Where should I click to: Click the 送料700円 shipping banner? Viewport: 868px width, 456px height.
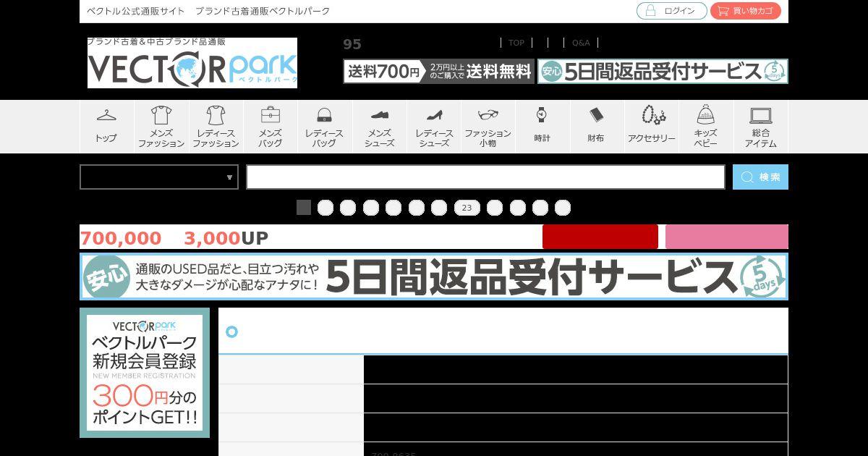(439, 71)
